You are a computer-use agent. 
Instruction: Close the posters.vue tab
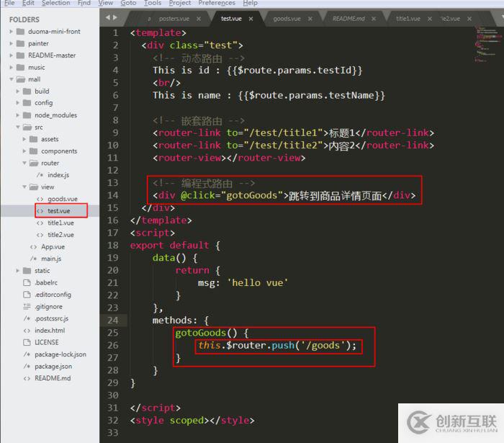[x=199, y=19]
